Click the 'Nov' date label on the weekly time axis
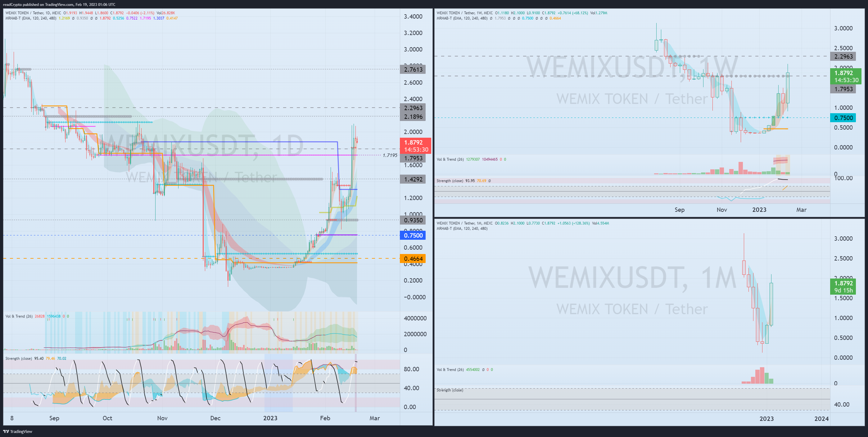This screenshot has height=437, width=868. coord(721,209)
